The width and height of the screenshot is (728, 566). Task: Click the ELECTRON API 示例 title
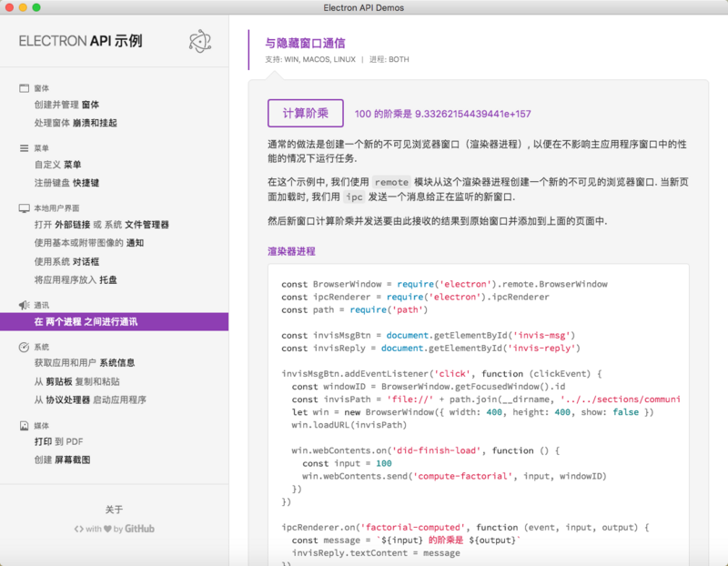[x=80, y=41]
